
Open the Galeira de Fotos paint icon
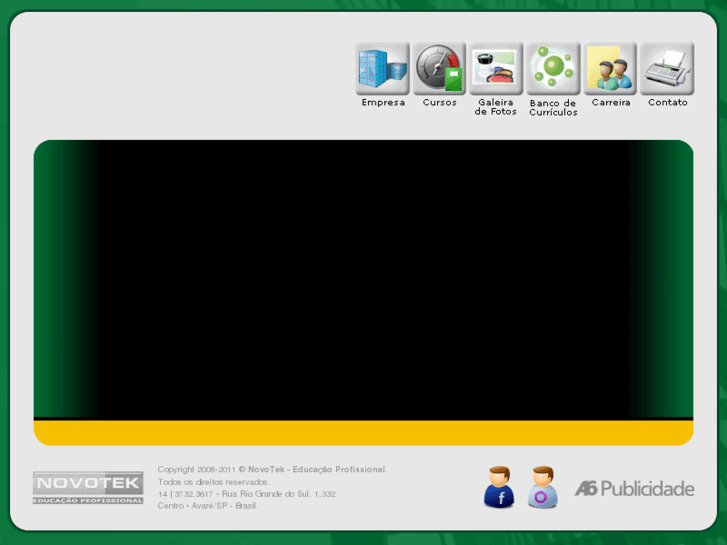[x=496, y=69]
